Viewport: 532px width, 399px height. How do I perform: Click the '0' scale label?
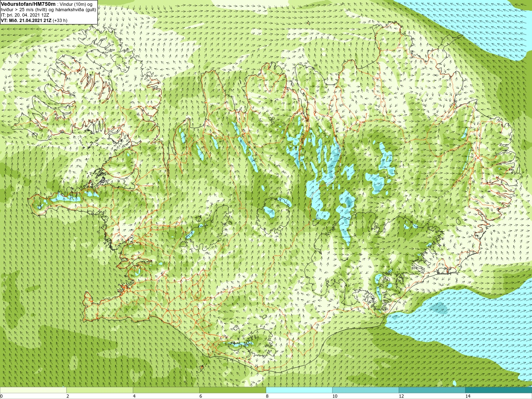coord(2,396)
